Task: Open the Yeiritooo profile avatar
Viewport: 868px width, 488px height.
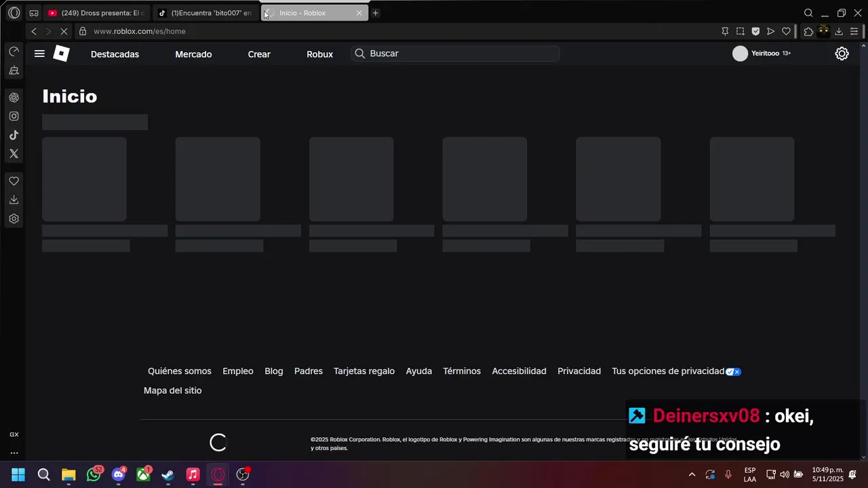Action: click(740, 54)
